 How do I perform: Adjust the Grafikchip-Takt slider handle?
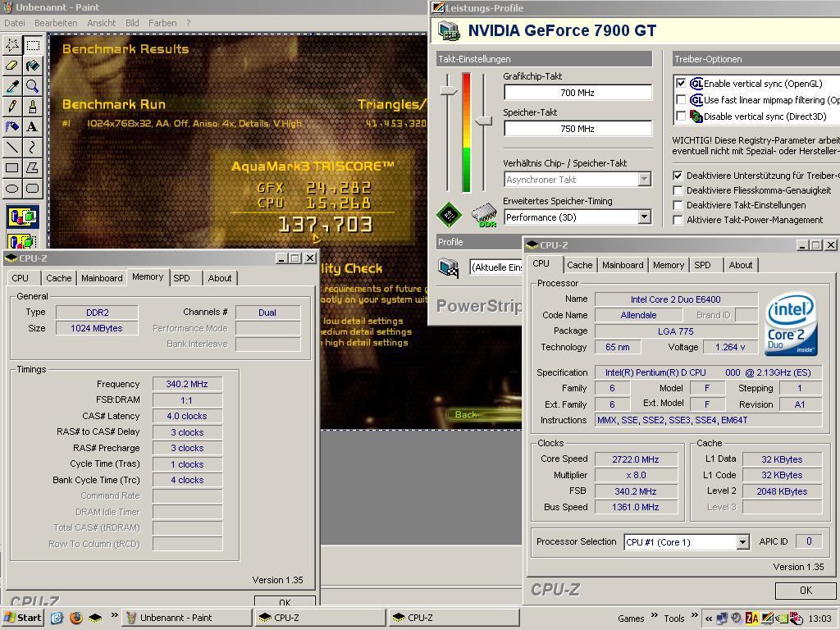(449, 91)
